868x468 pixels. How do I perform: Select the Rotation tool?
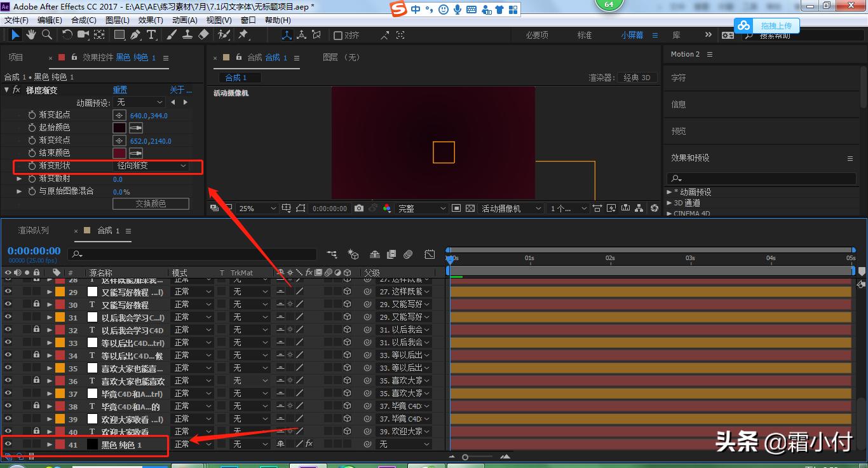click(67, 34)
